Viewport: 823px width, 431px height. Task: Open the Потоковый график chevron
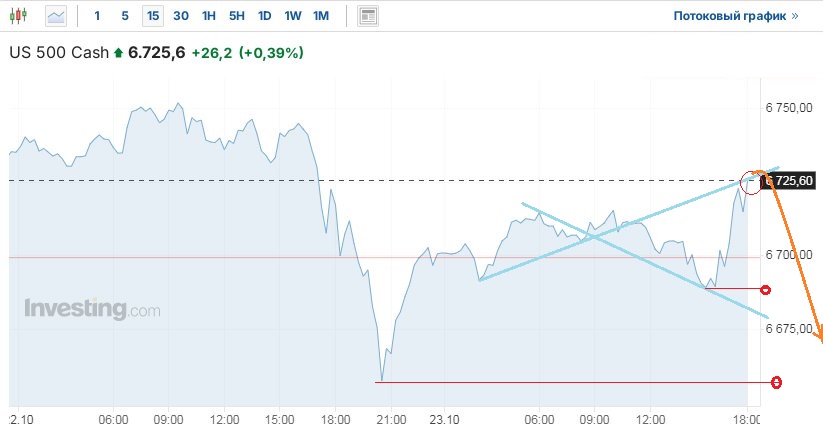(x=795, y=16)
